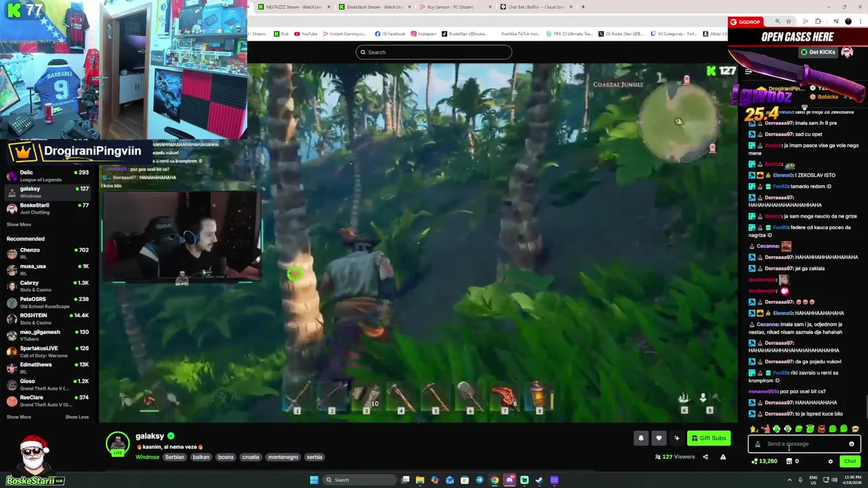This screenshot has height=488, width=868.
Task: Click the report warning triangle icon
Action: click(x=723, y=457)
